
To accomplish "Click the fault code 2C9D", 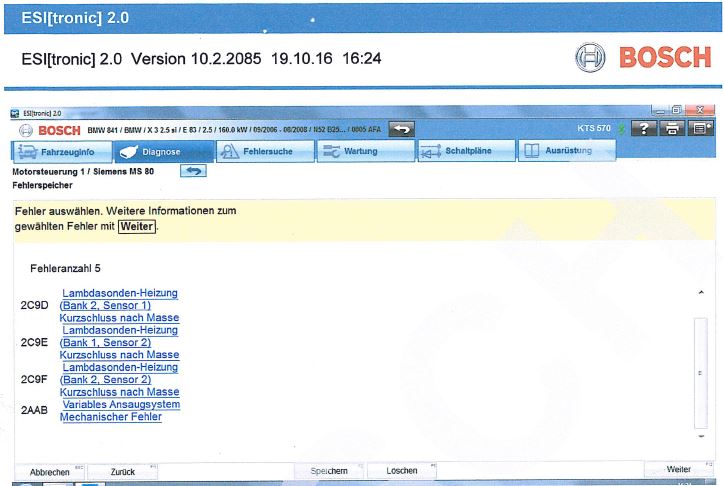I will (x=34, y=305).
